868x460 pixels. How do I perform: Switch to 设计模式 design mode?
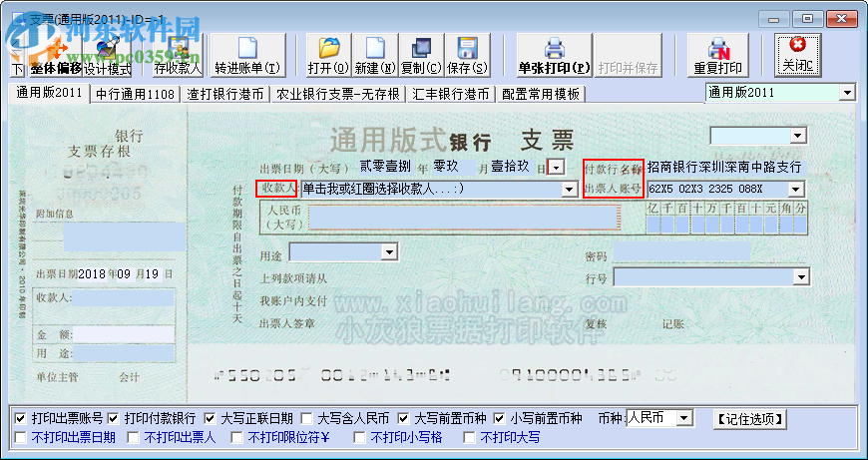click(x=108, y=58)
